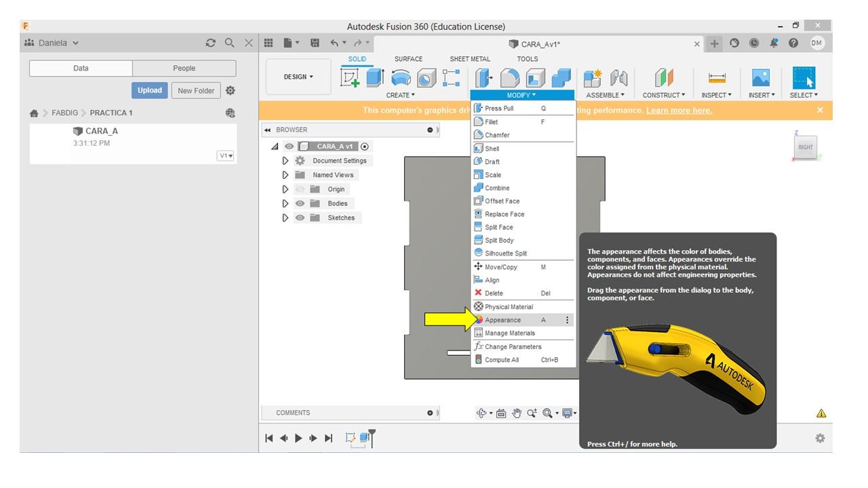Select Move/Copy from the Modify menu

pyautogui.click(x=523, y=267)
